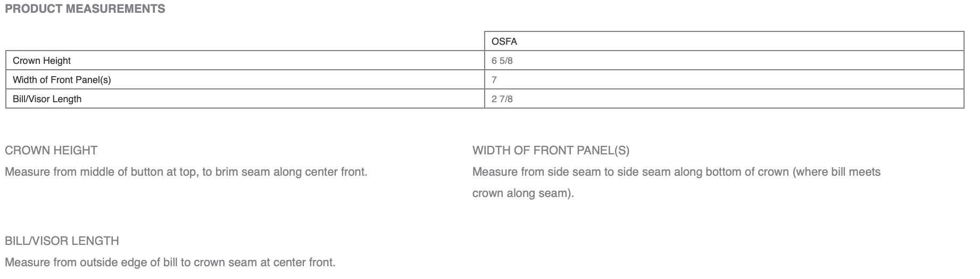This screenshot has width=980, height=279.
Task: Click the Crown Height row label in table
Action: pyautogui.click(x=41, y=61)
